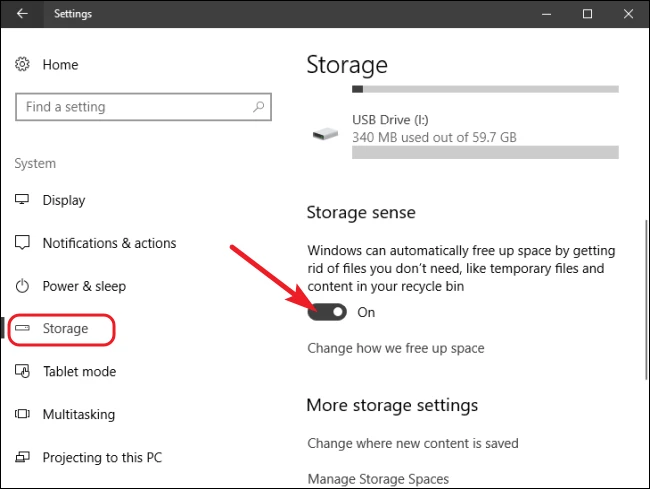Click the Tablet mode icon
The image size is (650, 489).
pos(23,371)
